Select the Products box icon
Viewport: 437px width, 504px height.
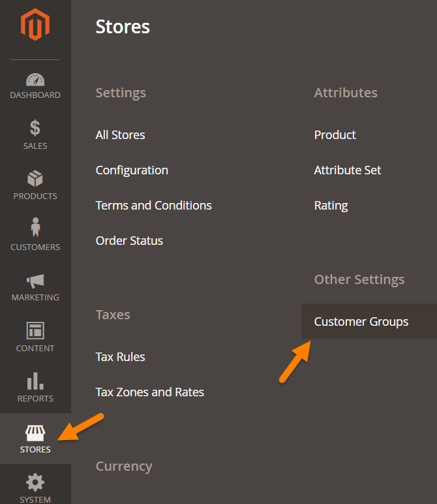click(x=35, y=179)
